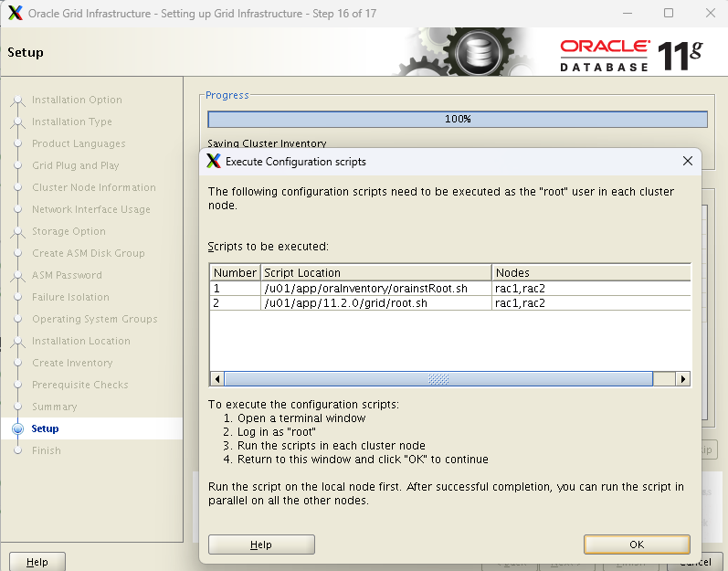Image resolution: width=728 pixels, height=571 pixels.
Task: Minimize the Oracle Grid Infrastructure window
Action: (628, 13)
